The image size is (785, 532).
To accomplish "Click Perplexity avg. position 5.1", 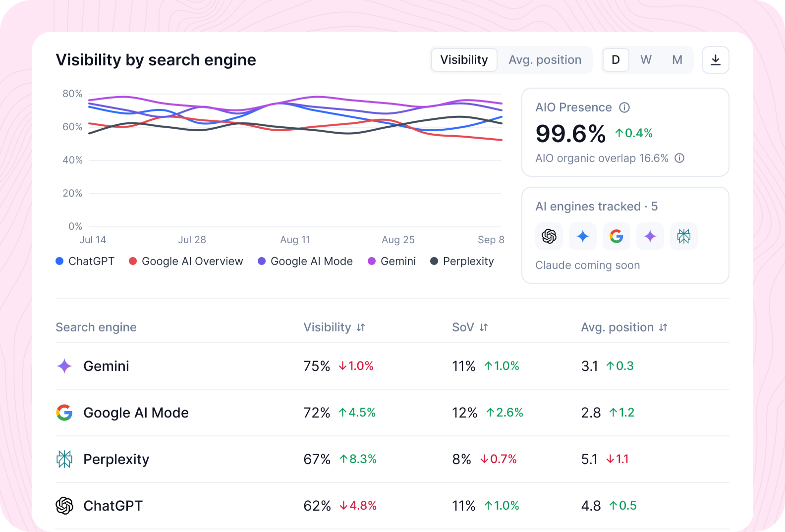I will pos(589,459).
